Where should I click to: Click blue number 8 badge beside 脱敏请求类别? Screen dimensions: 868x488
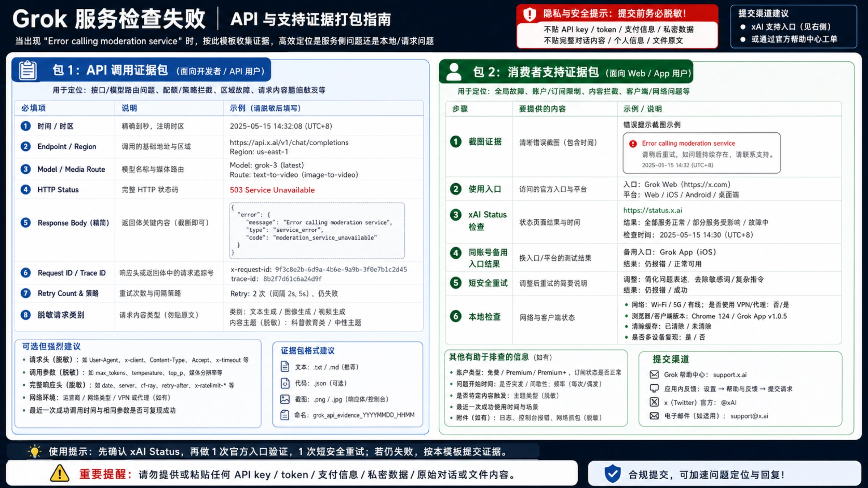(25, 315)
